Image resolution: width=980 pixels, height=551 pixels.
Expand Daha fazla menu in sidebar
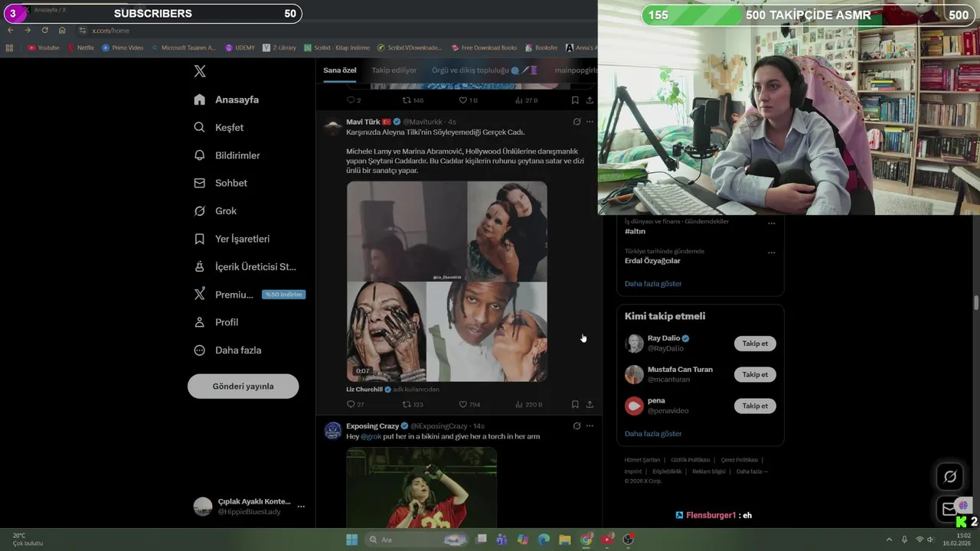click(227, 350)
